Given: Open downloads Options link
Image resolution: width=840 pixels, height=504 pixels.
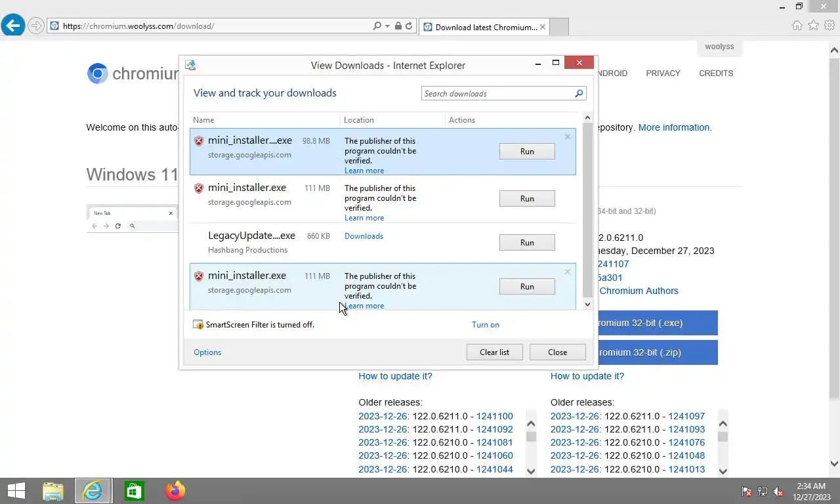Looking at the screenshot, I should [207, 352].
